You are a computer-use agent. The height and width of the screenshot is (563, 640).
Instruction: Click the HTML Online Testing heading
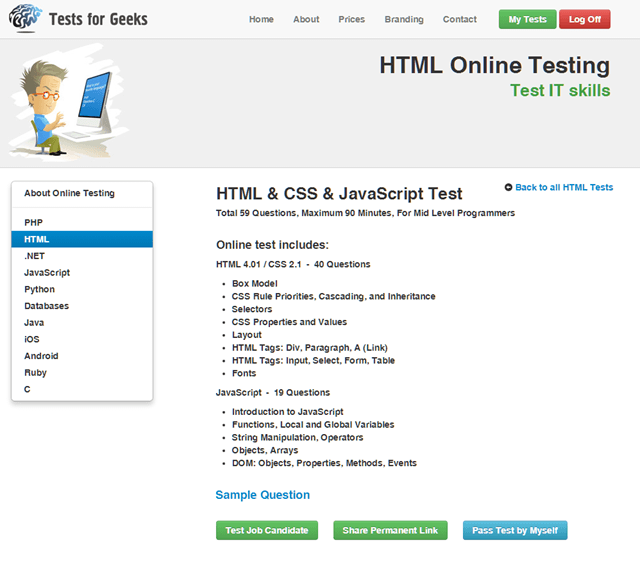[495, 65]
